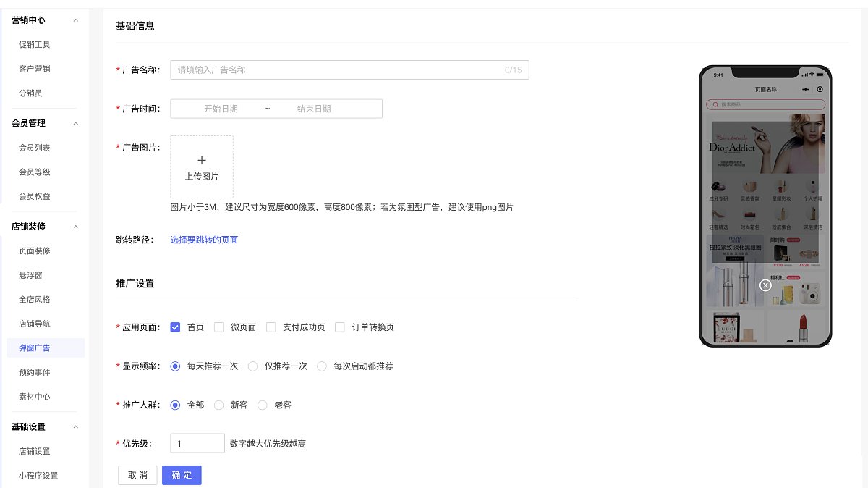868x488 pixels.
Task: Select 全部 for promotion audience
Action: pyautogui.click(x=175, y=405)
